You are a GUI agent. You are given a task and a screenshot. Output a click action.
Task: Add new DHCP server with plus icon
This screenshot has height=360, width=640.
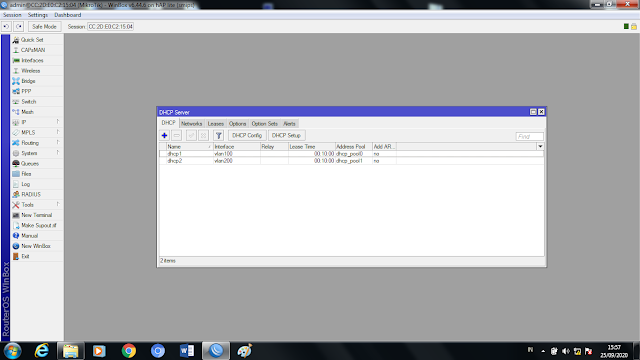coord(164,136)
